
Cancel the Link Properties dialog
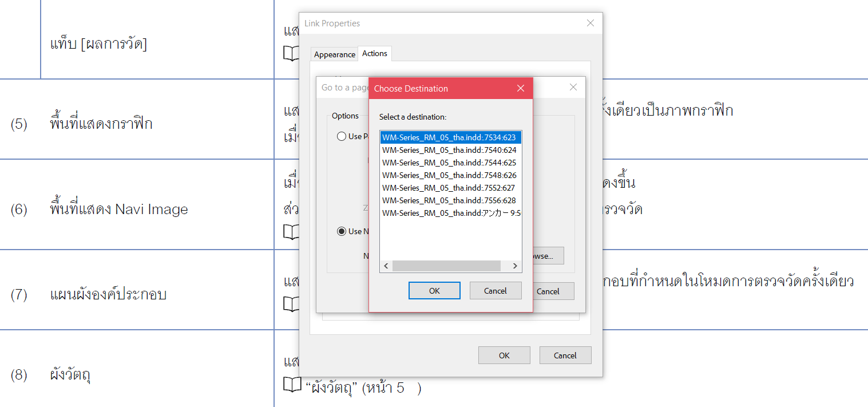pyautogui.click(x=565, y=355)
